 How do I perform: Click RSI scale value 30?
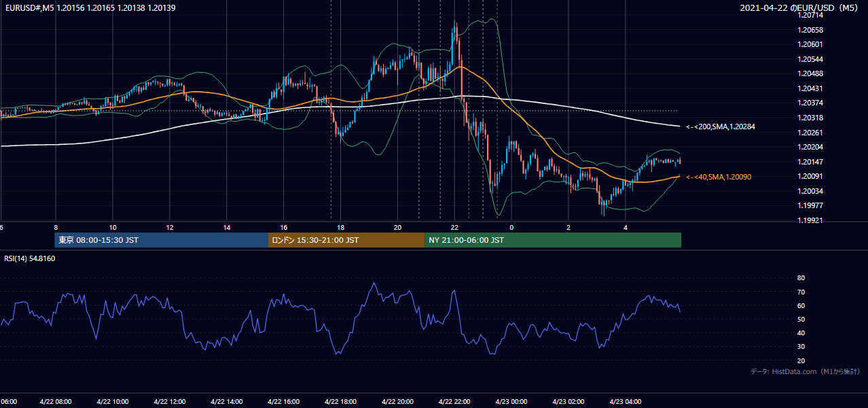point(801,347)
